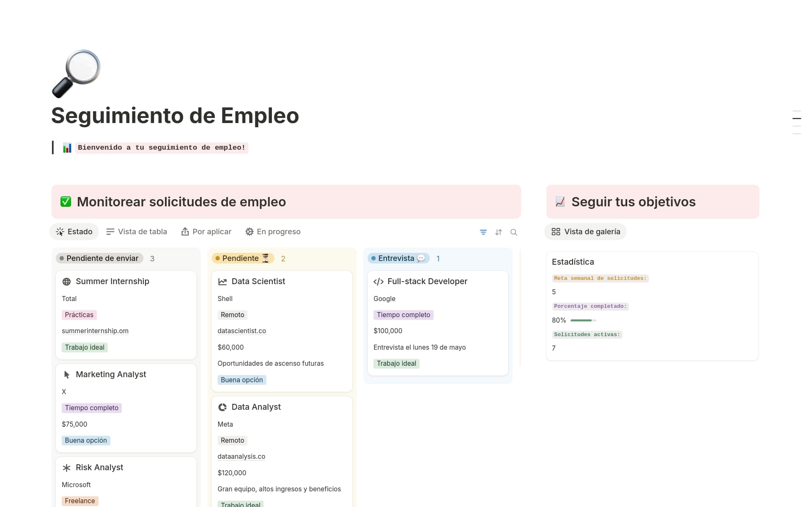The height and width of the screenshot is (507, 812).
Task: Open the Por aplicar view tab
Action: (206, 232)
